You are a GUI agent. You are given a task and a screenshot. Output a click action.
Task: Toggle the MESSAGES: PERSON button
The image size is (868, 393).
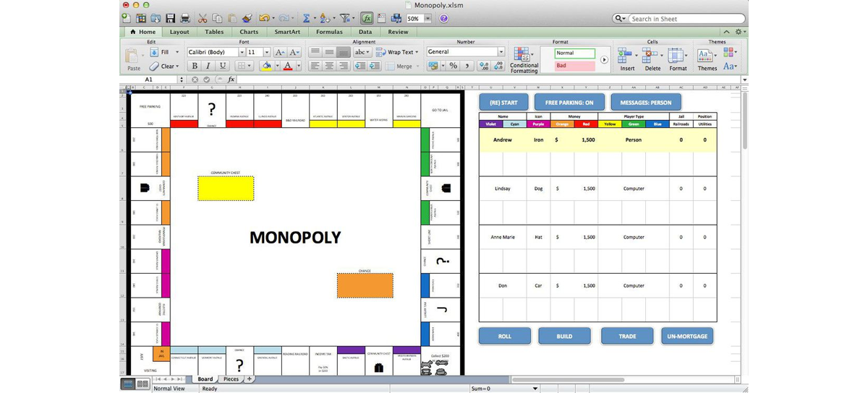[x=646, y=103]
